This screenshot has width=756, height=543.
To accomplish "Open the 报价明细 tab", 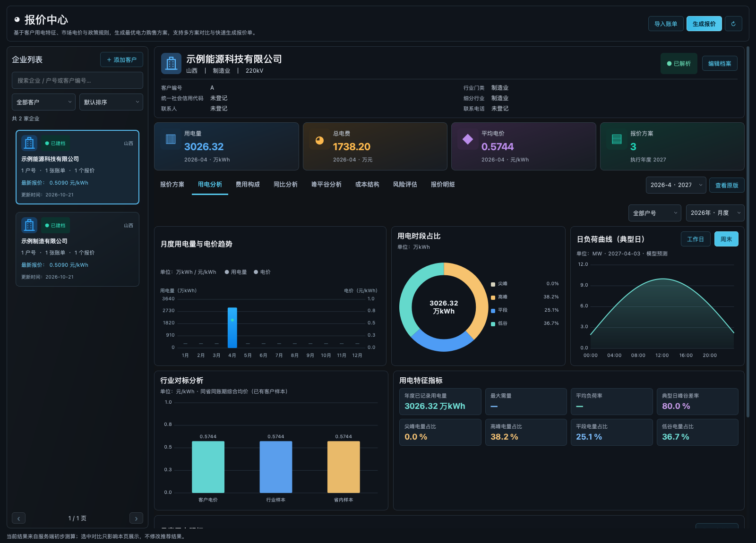I will [x=443, y=185].
